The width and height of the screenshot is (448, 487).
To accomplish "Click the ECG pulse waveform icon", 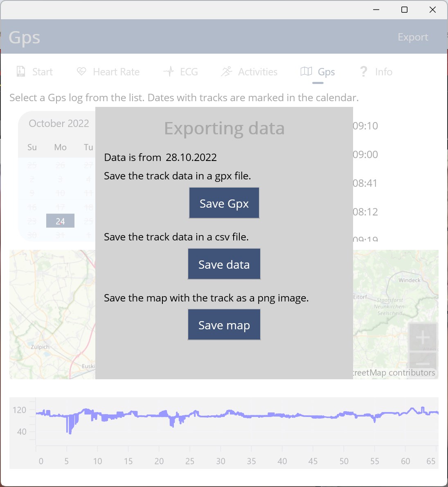I will (x=169, y=71).
